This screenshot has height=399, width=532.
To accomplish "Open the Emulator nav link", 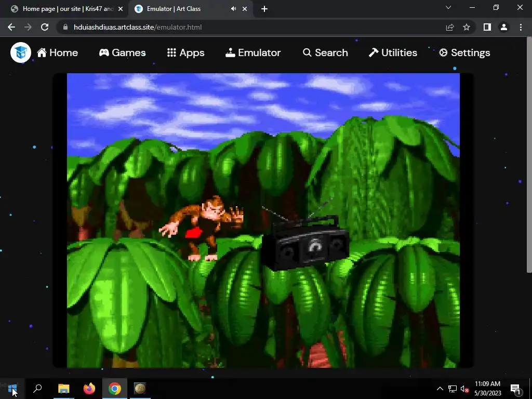I will pyautogui.click(x=253, y=52).
